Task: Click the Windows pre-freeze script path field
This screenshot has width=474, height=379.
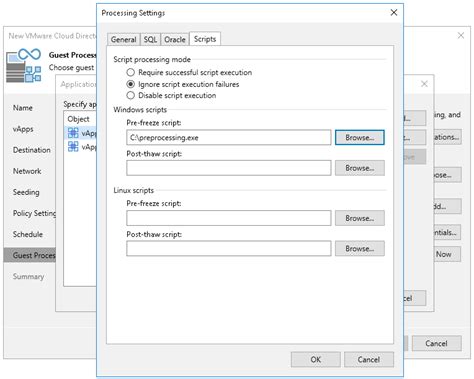Action: click(229, 137)
